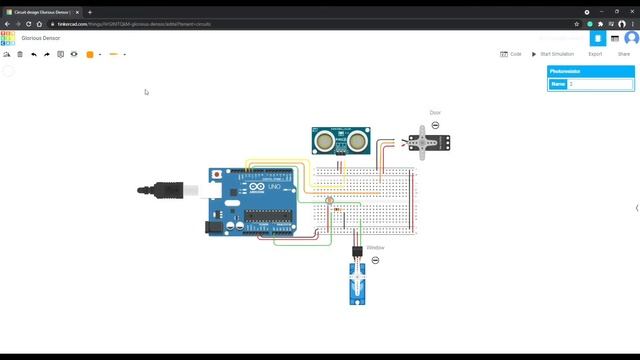Click the minus icon below Window label
640x360 pixels.
tap(375, 260)
